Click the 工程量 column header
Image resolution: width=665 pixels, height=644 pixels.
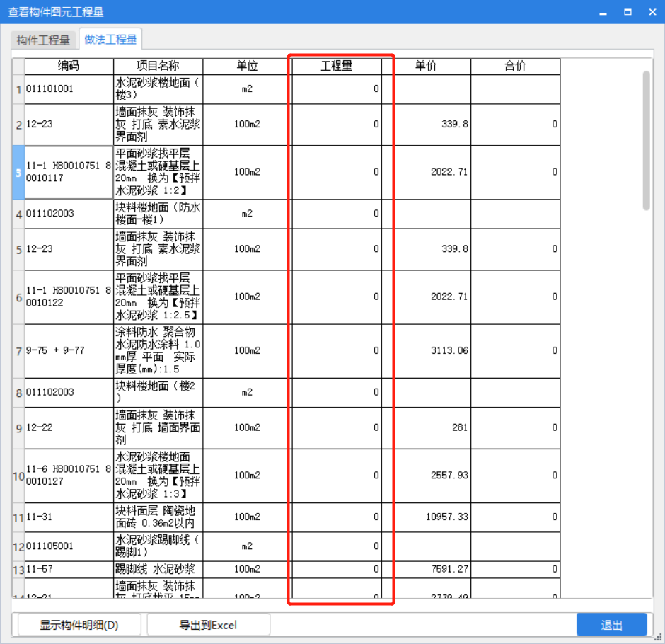click(x=337, y=67)
